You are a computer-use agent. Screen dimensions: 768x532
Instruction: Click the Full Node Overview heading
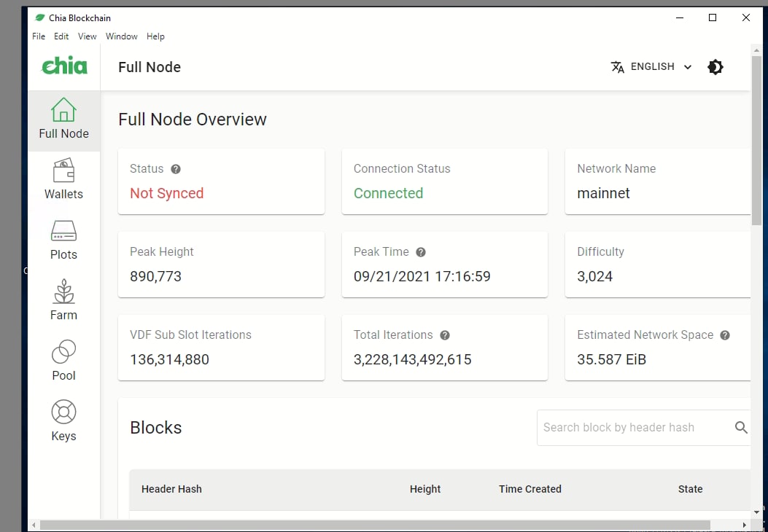tap(193, 120)
